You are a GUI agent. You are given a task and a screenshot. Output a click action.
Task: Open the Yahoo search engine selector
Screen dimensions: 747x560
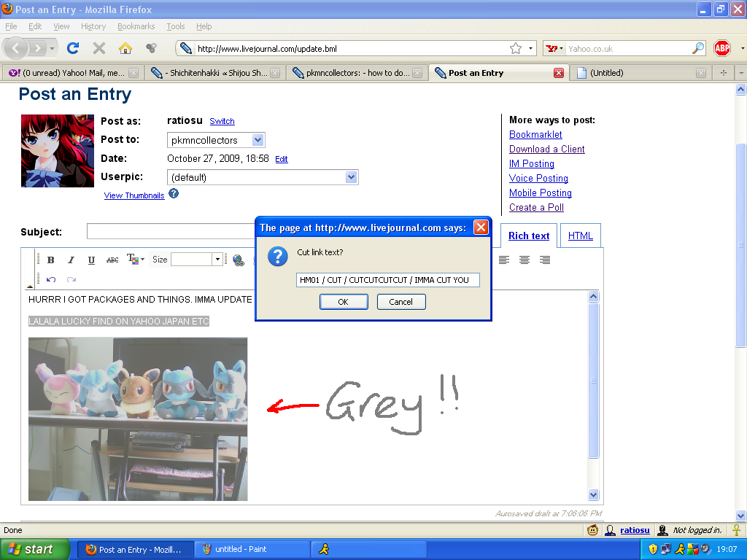coord(554,49)
